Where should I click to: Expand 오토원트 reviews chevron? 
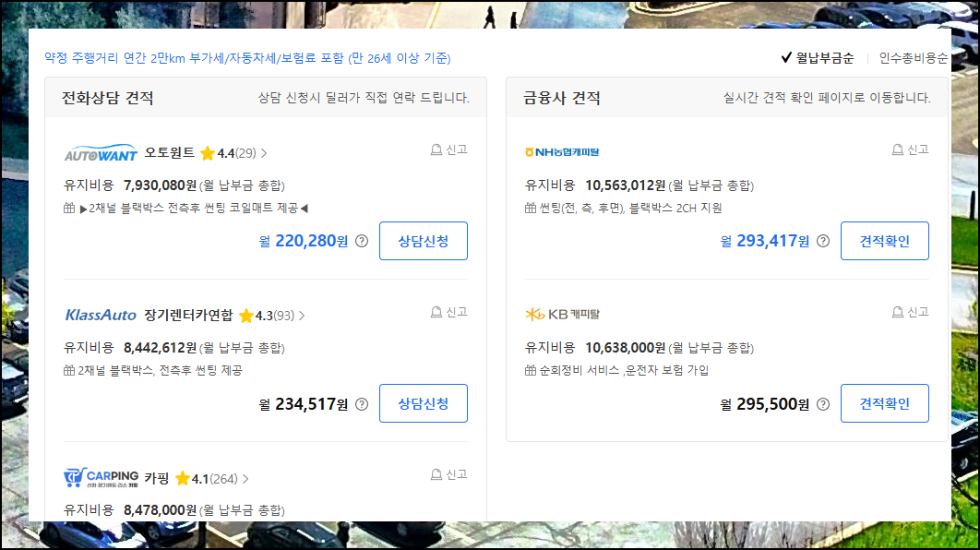(x=264, y=153)
